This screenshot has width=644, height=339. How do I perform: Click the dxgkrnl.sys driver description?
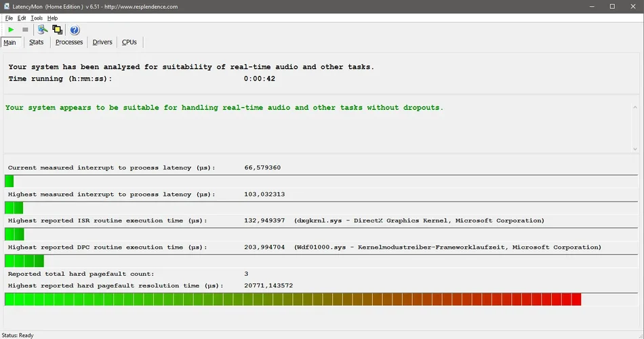coord(419,220)
